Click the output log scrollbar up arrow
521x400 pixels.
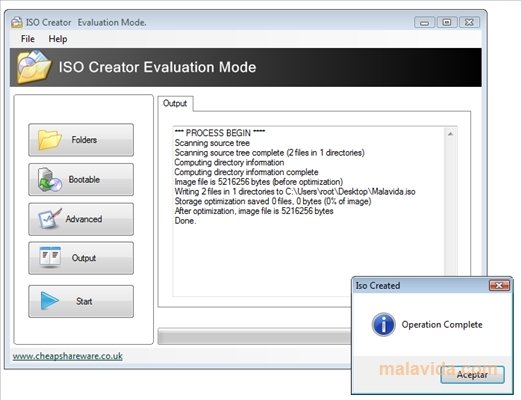450,134
